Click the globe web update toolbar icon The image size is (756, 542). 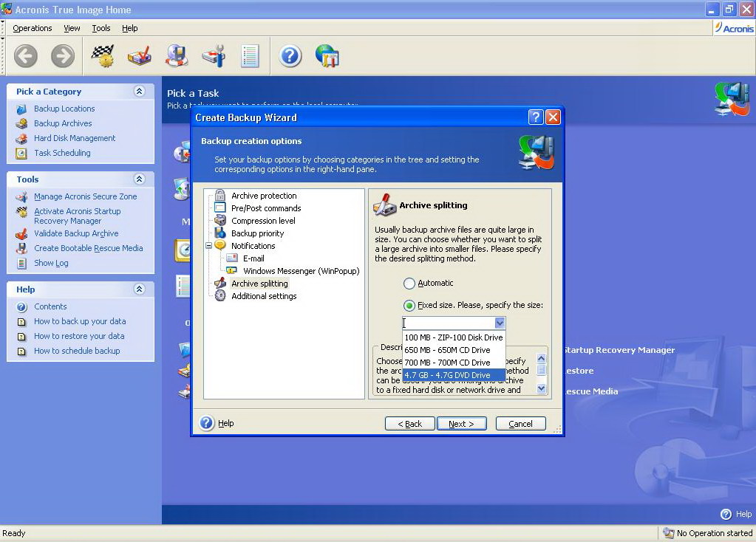coord(327,56)
